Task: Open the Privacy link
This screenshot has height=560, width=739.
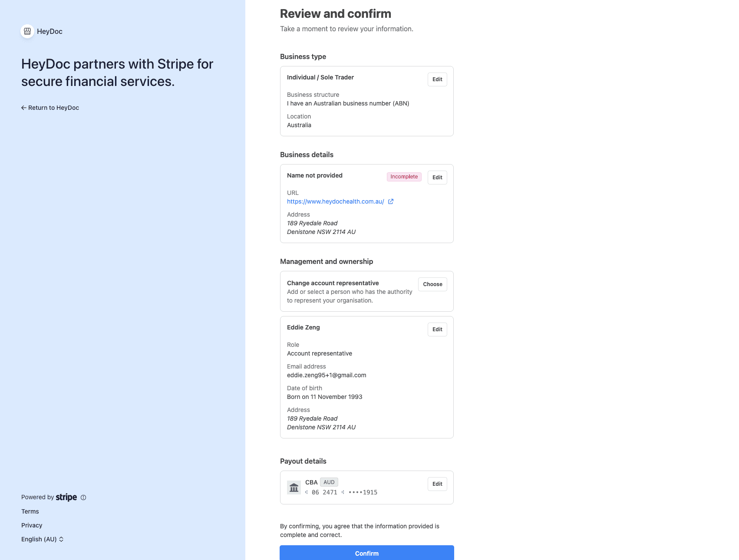Action: [31, 525]
